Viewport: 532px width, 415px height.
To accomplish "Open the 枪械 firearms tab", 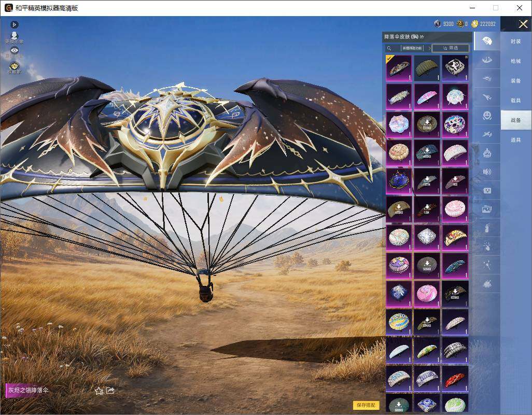I will point(516,61).
